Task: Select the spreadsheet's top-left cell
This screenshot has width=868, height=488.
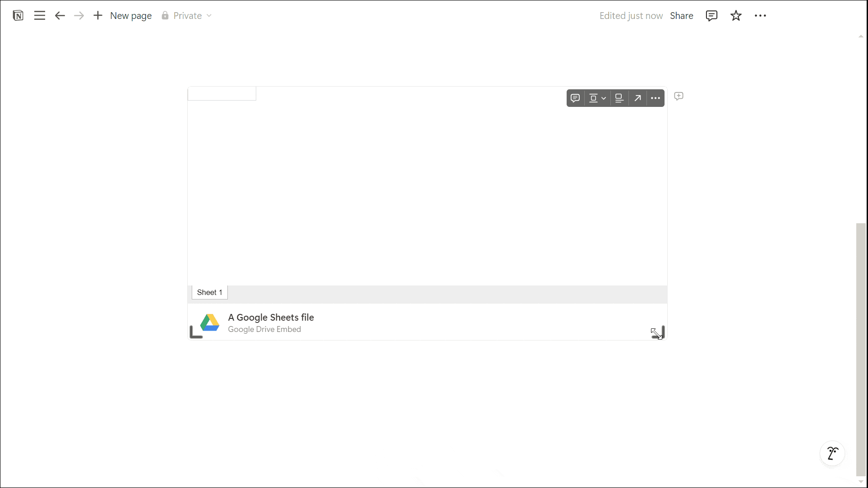Action: (222, 94)
